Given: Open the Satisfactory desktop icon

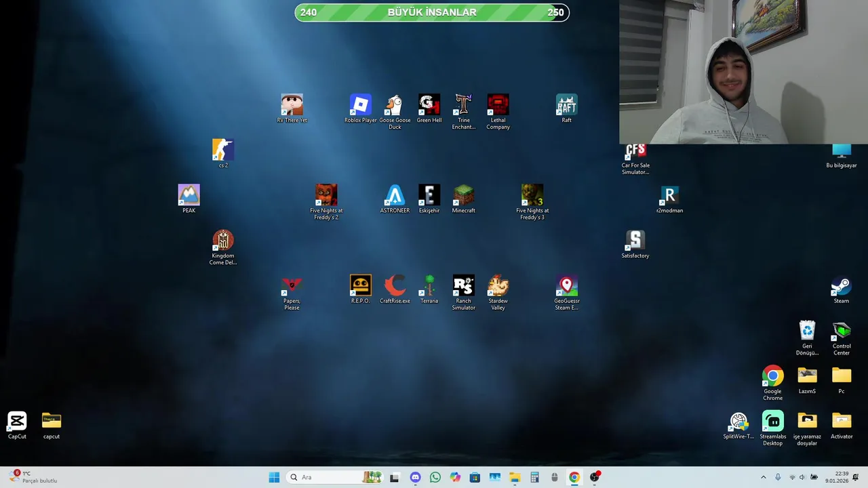Looking at the screenshot, I should tap(635, 244).
